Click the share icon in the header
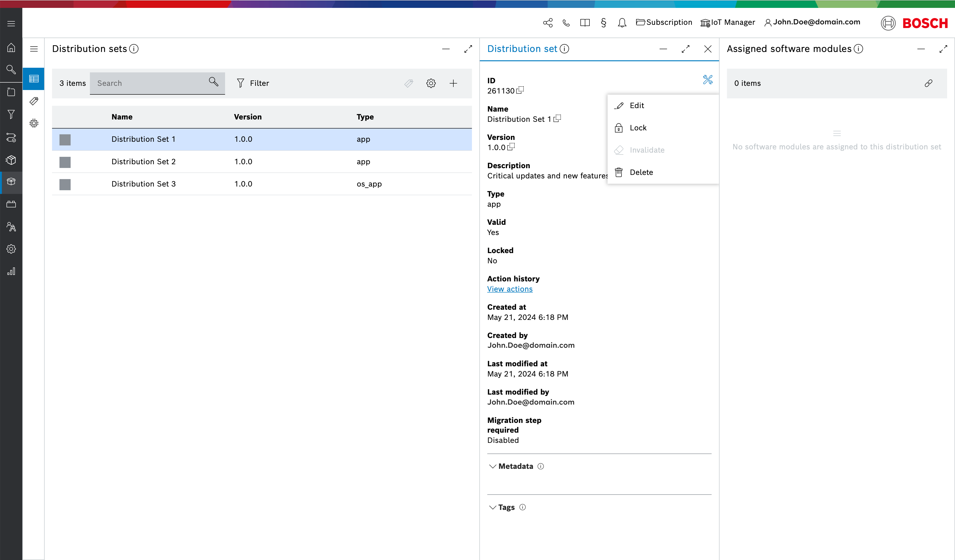This screenshot has height=560, width=955. pyautogui.click(x=548, y=23)
